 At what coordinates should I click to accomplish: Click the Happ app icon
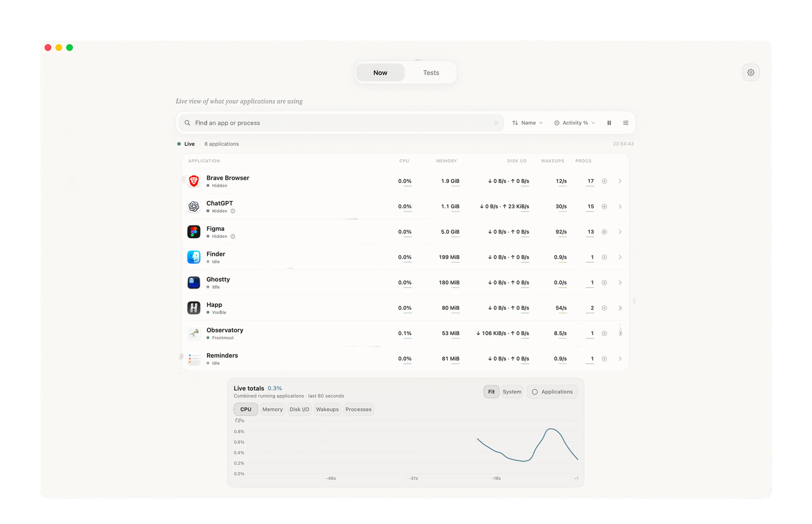(x=194, y=308)
